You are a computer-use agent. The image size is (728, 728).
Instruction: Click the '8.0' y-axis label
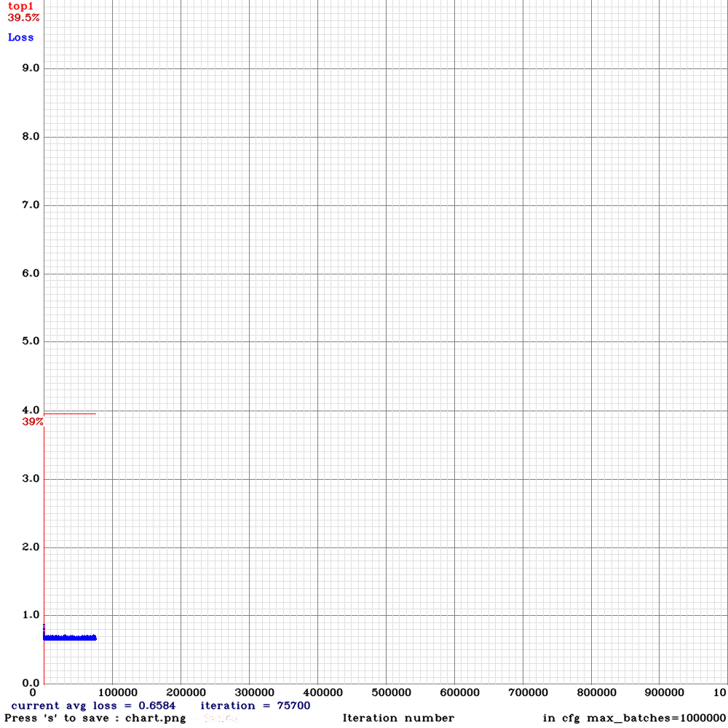31,137
